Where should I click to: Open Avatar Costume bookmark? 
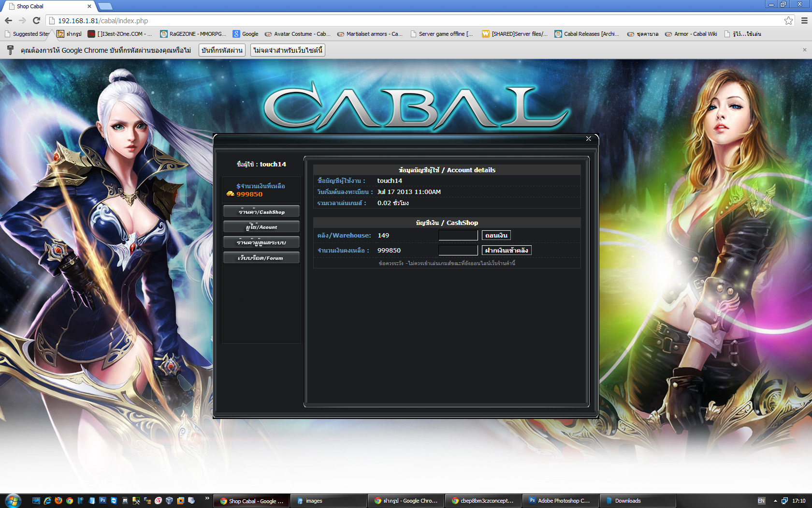tap(298, 34)
